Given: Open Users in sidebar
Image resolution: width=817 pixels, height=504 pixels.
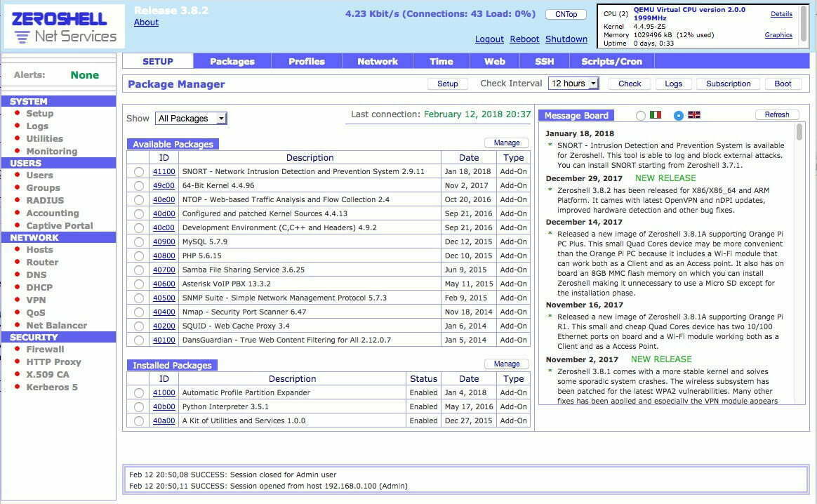Looking at the screenshot, I should click(x=39, y=175).
